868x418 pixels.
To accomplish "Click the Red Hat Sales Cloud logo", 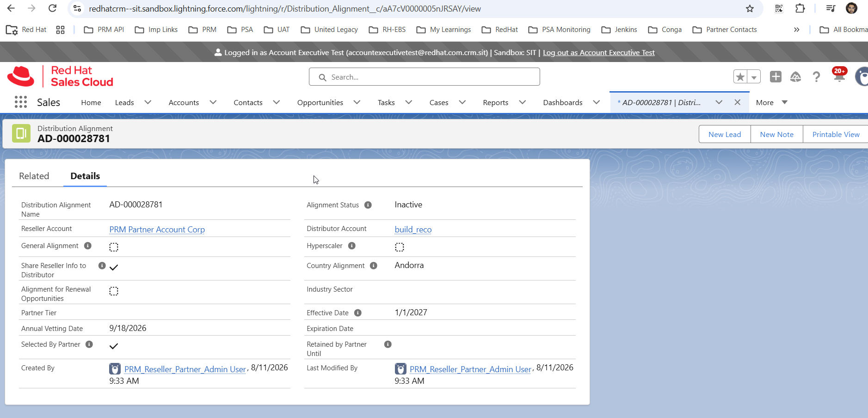I will 60,76.
